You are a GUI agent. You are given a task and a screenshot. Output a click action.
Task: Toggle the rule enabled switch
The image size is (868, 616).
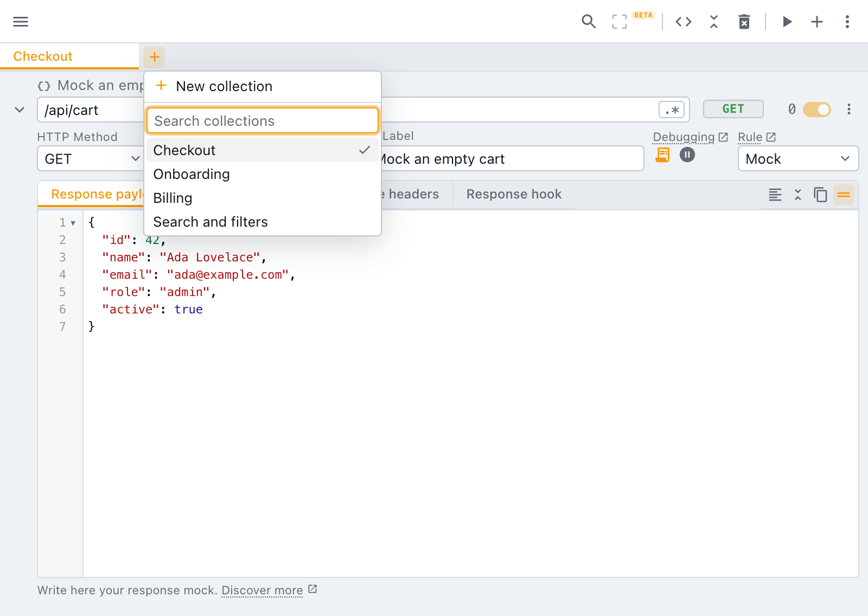click(x=817, y=110)
